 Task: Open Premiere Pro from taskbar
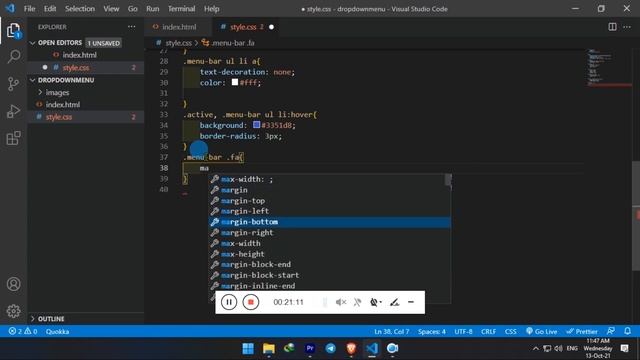(310, 349)
